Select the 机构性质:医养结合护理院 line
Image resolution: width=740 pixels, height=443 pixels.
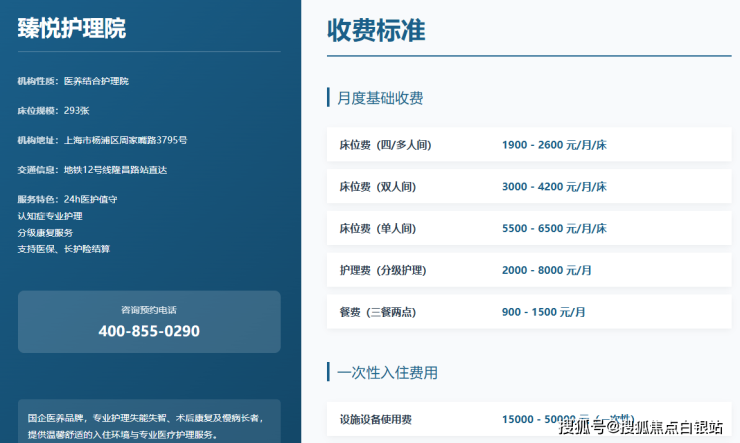tap(73, 81)
